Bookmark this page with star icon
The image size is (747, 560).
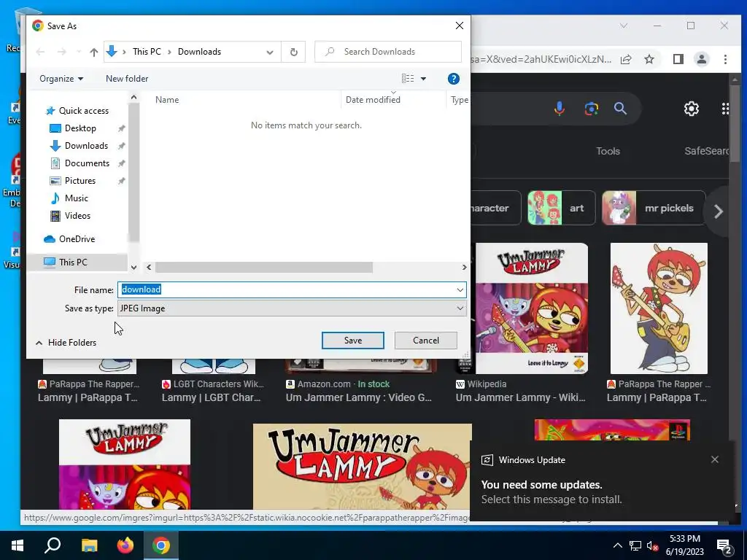point(649,60)
